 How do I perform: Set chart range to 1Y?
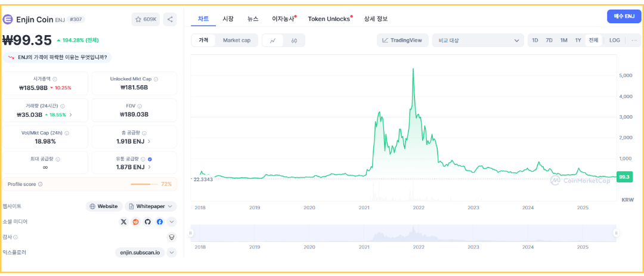[x=578, y=41]
